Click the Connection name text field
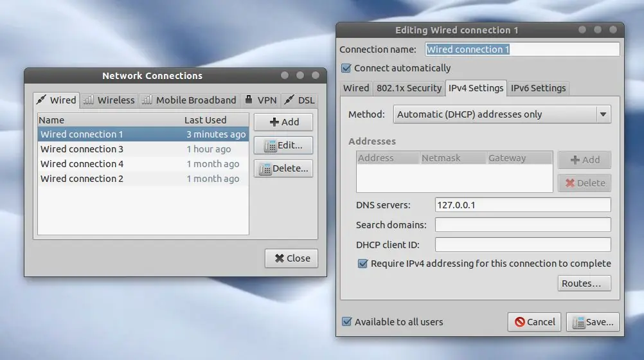The width and height of the screenshot is (644, 360). pyautogui.click(x=522, y=50)
